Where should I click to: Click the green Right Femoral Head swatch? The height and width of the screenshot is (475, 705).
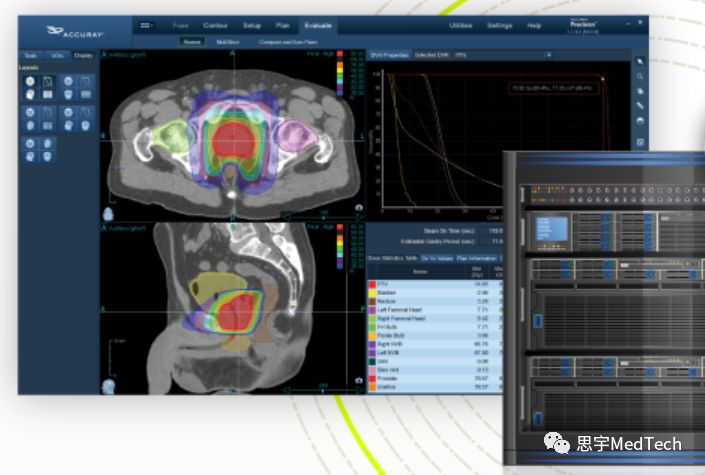(x=372, y=318)
